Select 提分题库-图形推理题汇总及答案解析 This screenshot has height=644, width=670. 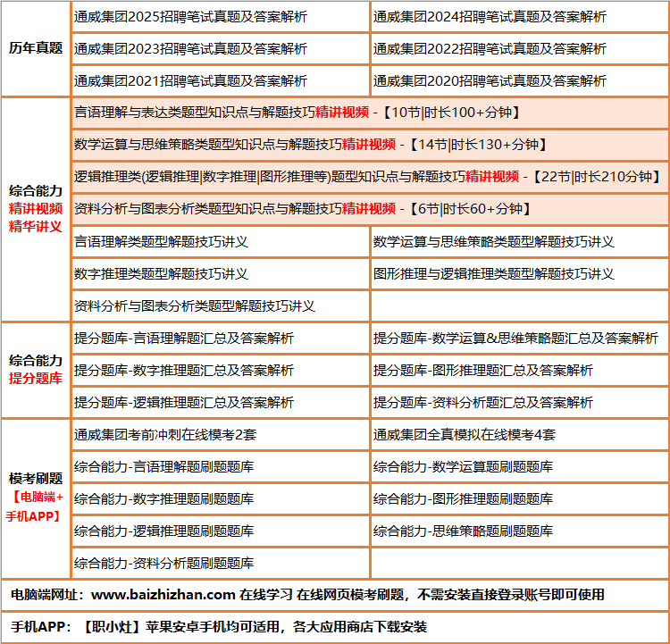coord(520,370)
